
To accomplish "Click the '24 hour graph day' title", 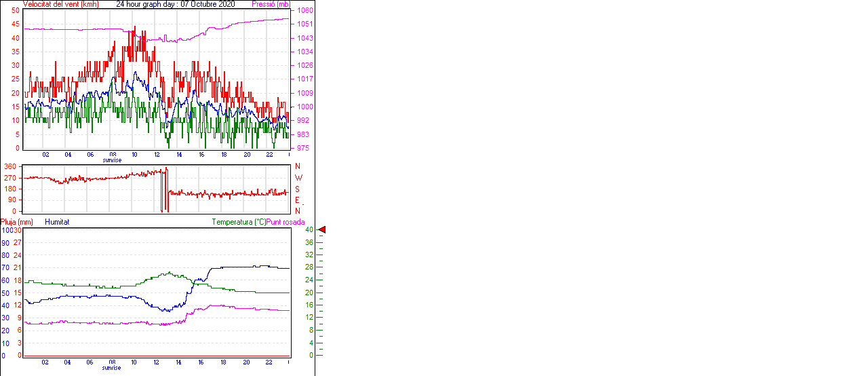I will [x=176, y=4].
